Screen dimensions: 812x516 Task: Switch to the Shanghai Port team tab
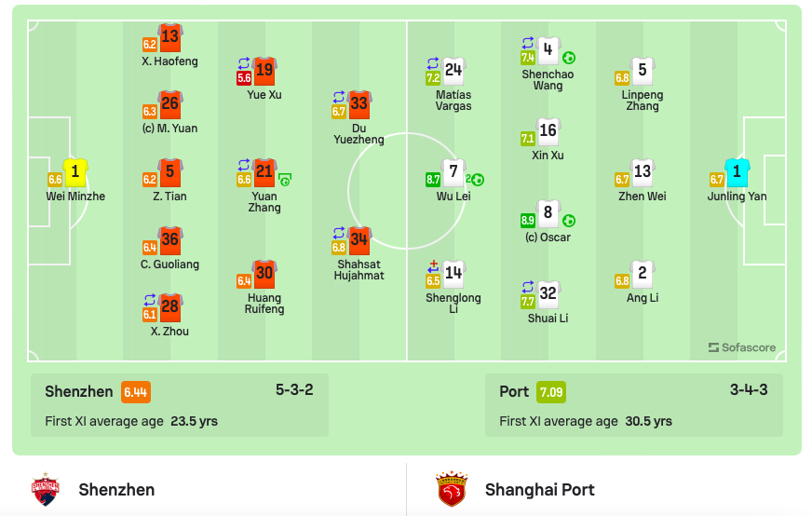pyautogui.click(x=539, y=489)
